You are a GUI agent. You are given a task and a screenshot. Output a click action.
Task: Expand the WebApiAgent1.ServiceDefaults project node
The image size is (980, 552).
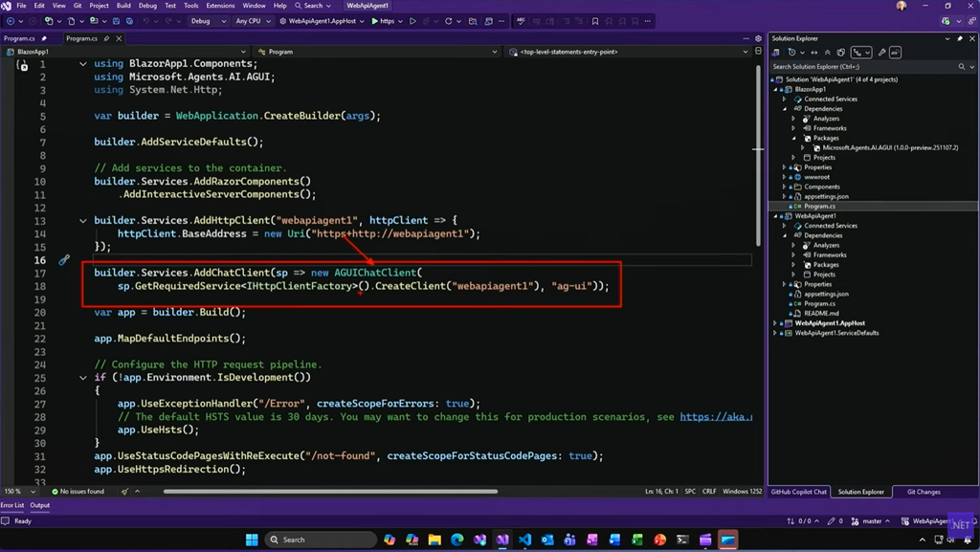pyautogui.click(x=775, y=333)
